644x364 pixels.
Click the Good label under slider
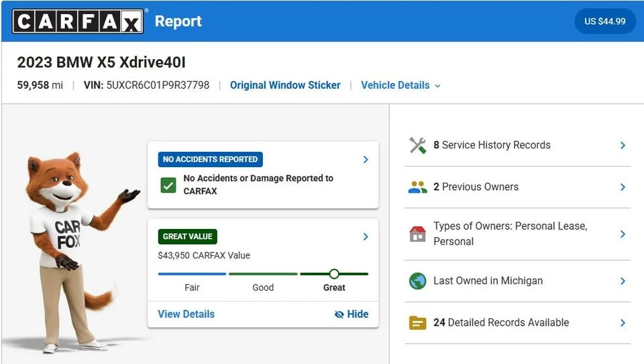263,287
